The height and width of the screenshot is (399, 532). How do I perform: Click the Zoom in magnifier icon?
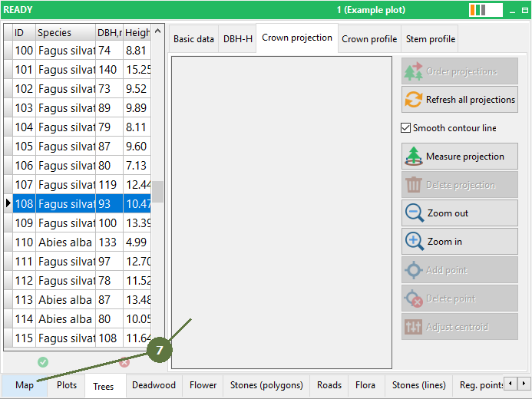414,242
